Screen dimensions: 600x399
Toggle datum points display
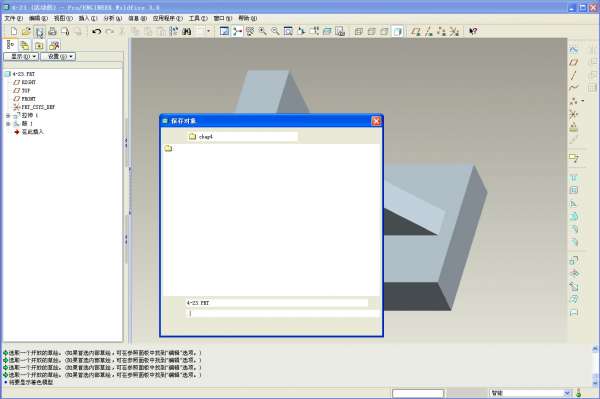click(441, 31)
